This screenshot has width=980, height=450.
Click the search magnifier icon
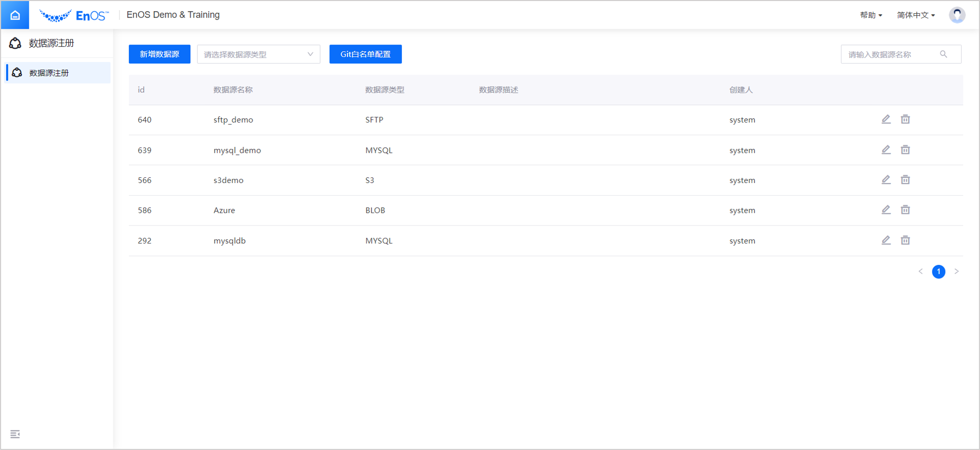pyautogui.click(x=943, y=54)
